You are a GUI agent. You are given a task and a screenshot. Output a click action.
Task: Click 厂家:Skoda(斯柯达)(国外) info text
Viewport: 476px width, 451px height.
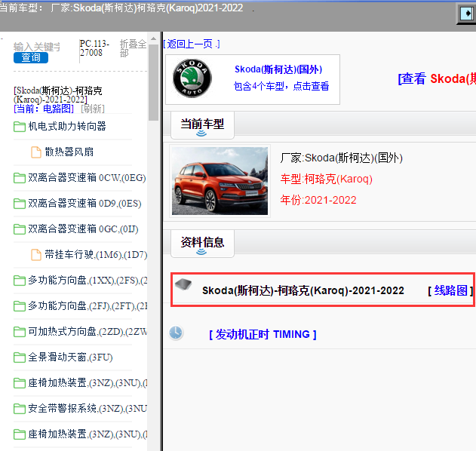342,158
